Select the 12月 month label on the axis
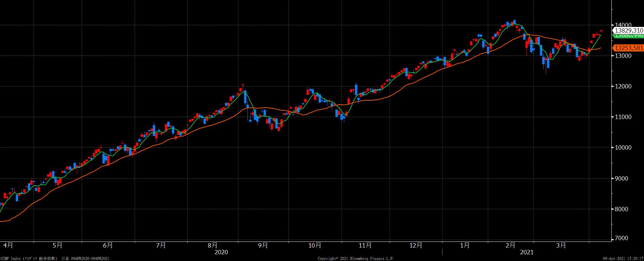The height and width of the screenshot is (261, 644). (416, 245)
